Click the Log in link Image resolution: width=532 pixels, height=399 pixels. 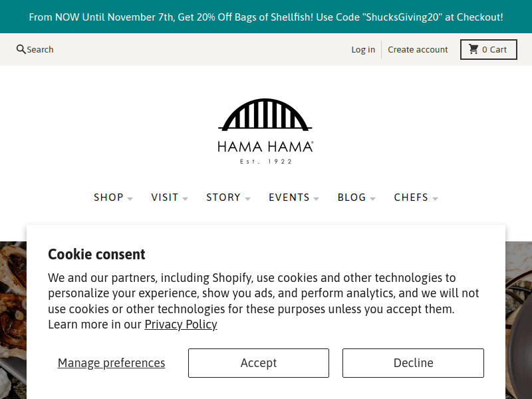point(363,49)
